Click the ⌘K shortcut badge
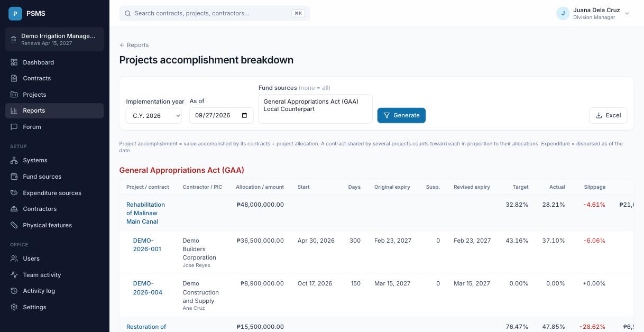Image resolution: width=644 pixels, height=332 pixels. (x=298, y=13)
